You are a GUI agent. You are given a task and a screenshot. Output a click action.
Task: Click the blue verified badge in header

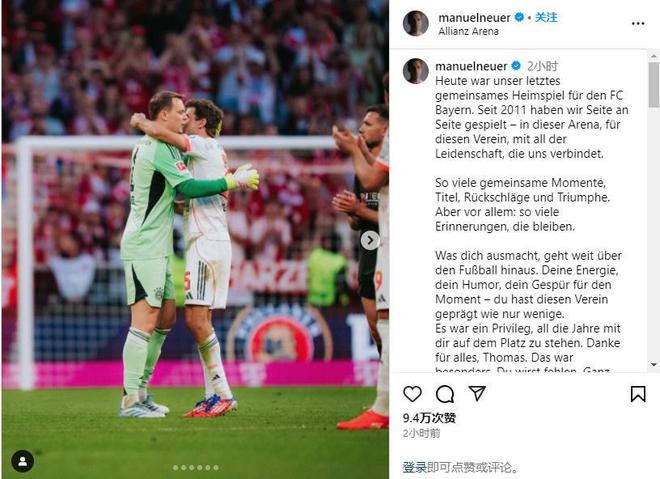(x=519, y=17)
